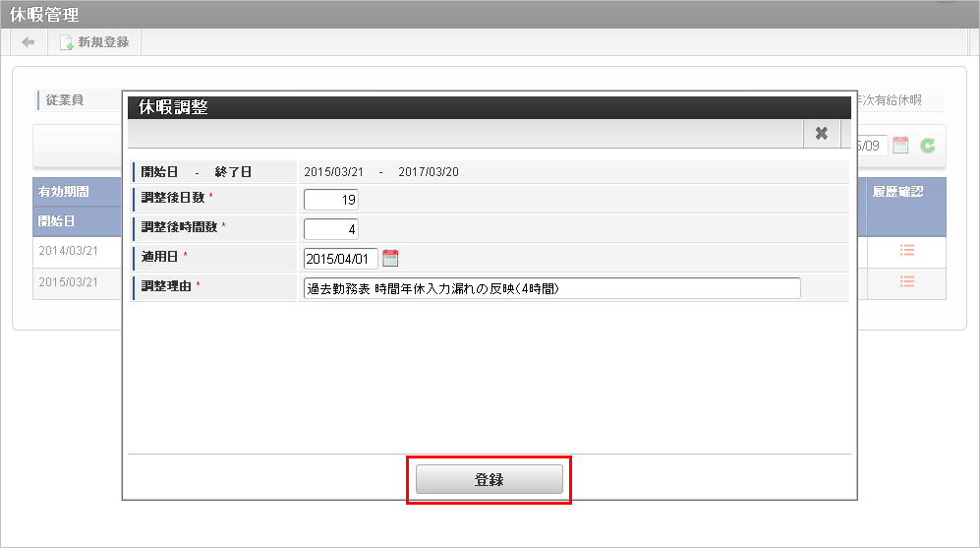Click the 調整後日数 input field
980x548 pixels.
coord(330,200)
